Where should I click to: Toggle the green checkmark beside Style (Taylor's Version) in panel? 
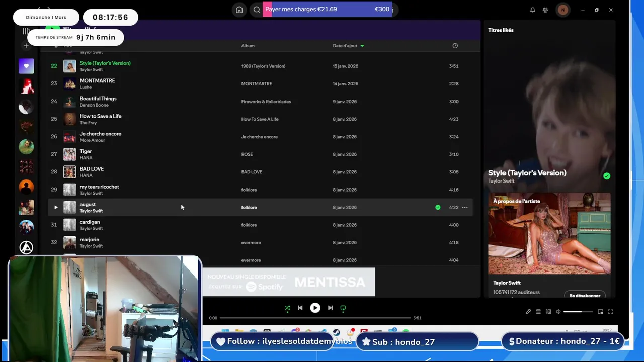(x=607, y=176)
